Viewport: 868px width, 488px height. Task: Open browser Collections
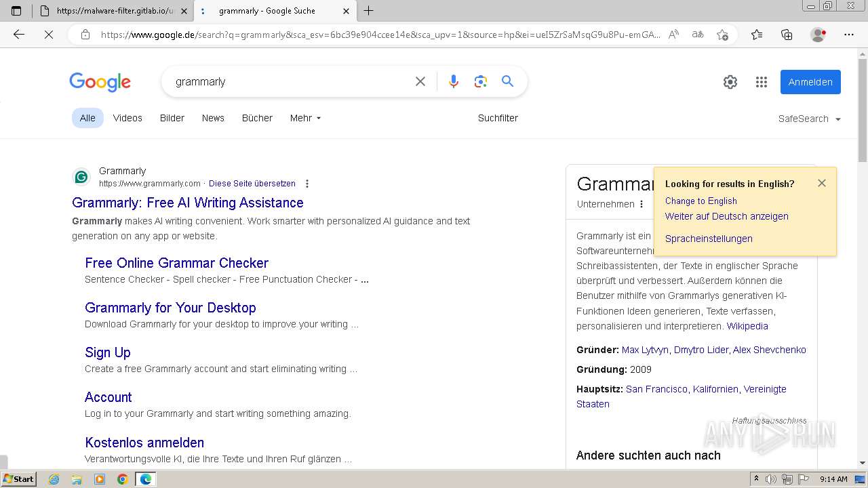(787, 35)
